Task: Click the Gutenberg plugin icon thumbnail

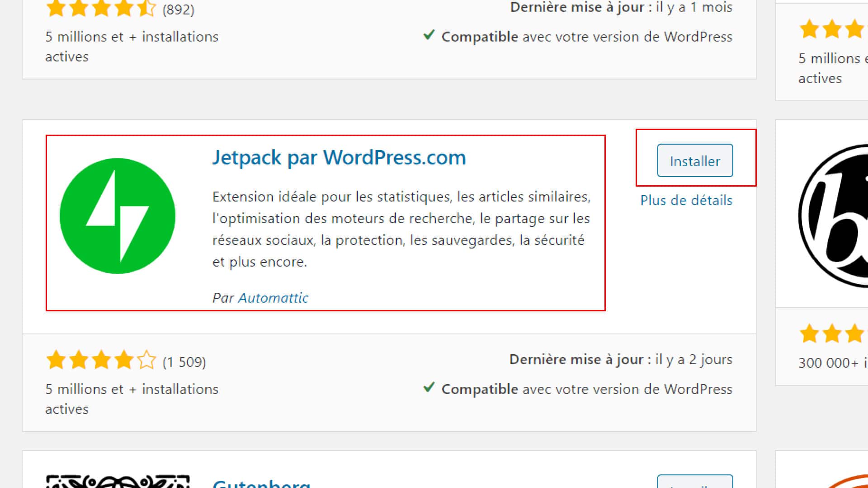Action: (x=118, y=481)
